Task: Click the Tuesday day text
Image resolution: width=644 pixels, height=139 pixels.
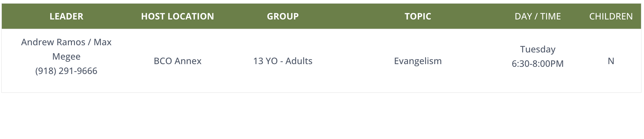Action: tap(538, 49)
